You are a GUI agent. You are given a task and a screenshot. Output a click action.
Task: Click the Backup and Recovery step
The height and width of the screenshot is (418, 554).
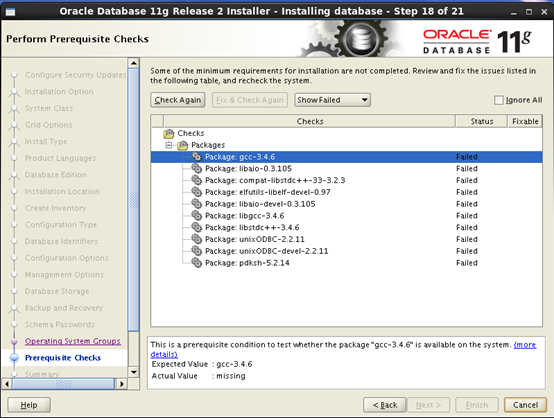pyautogui.click(x=64, y=308)
